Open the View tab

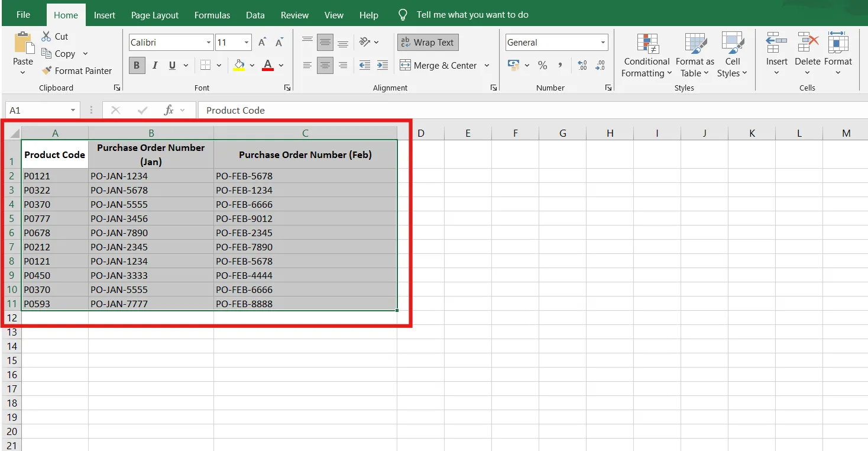pos(334,15)
